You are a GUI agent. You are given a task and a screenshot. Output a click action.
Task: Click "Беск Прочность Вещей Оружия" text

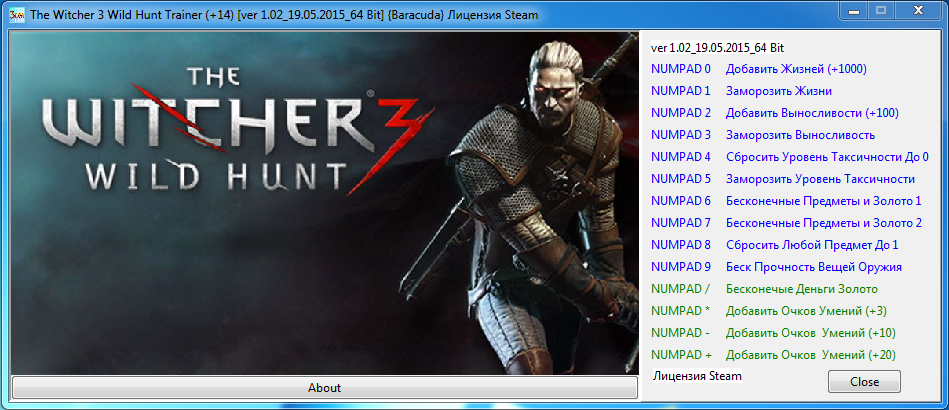(814, 266)
